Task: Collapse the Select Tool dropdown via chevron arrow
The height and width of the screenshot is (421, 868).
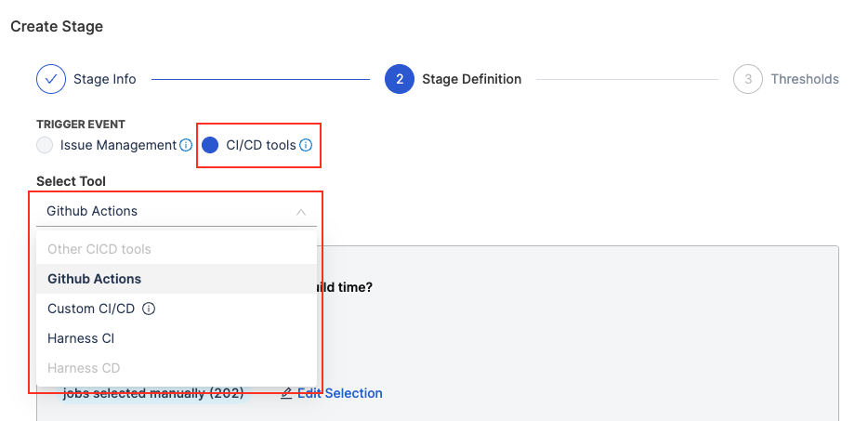Action: coord(301,212)
